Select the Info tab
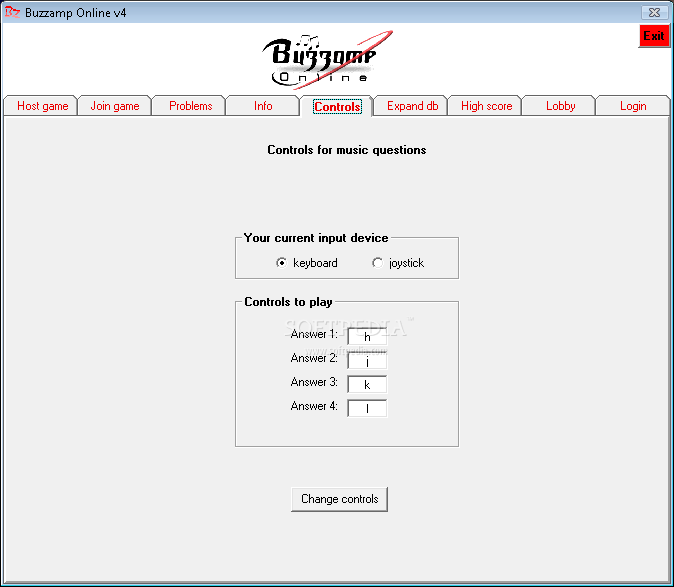The image size is (674, 587). coord(263,106)
